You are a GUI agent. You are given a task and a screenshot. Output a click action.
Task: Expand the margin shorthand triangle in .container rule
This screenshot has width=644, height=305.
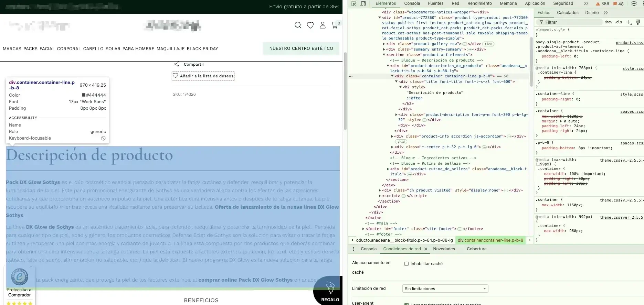click(x=561, y=121)
